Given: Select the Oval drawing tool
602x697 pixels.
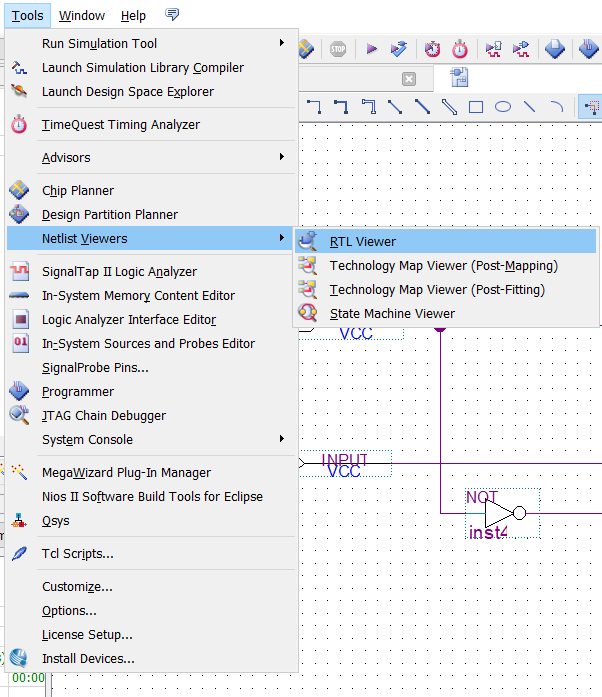Looking at the screenshot, I should (x=503, y=107).
